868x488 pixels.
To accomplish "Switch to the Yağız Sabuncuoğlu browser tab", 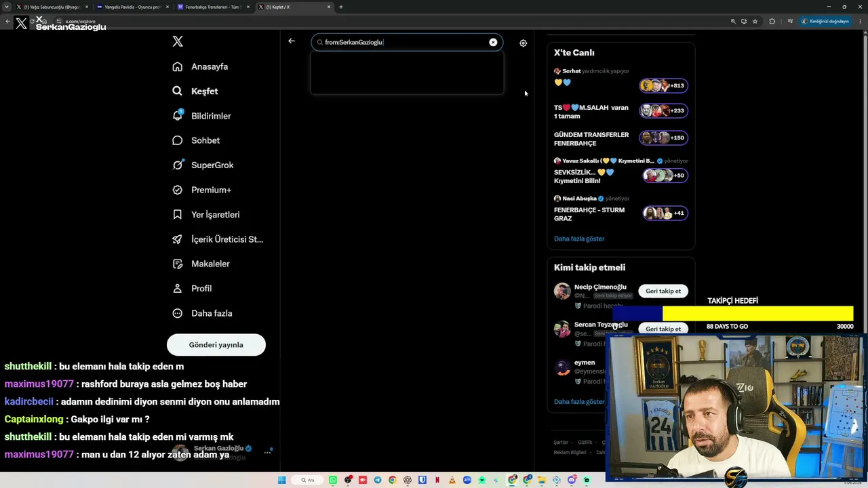I will pos(52,7).
